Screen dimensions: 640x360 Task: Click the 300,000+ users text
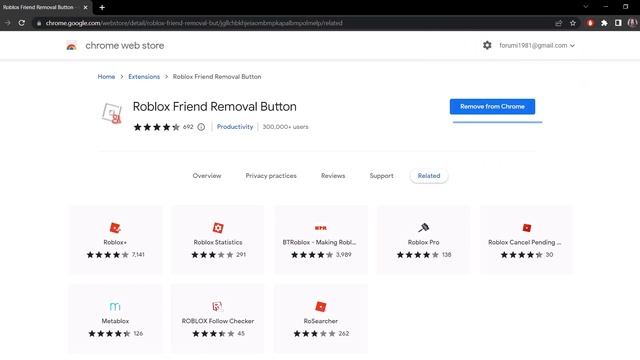(285, 127)
